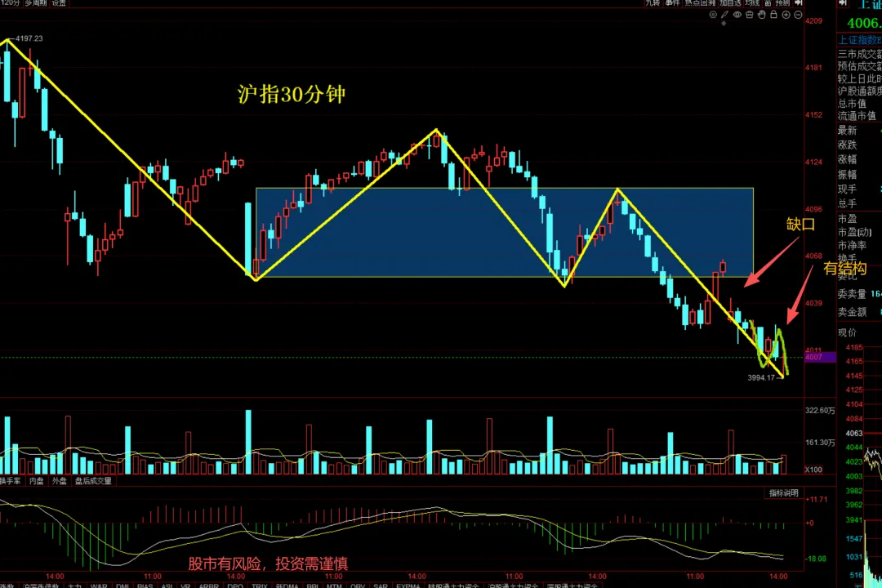This screenshot has height=588, width=882.
Task: Zoom in with the plus circle icon
Action: point(786,15)
